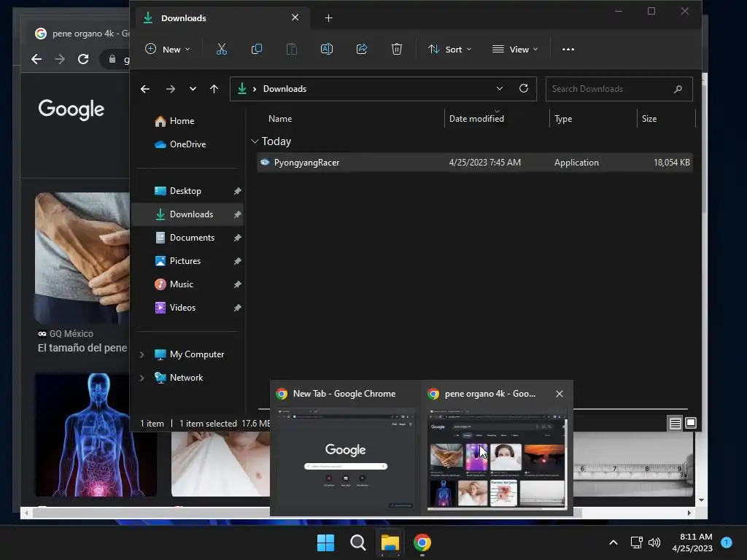Viewport: 747px width, 560px height.
Task: Switch to details view layout icon
Action: [x=675, y=423]
